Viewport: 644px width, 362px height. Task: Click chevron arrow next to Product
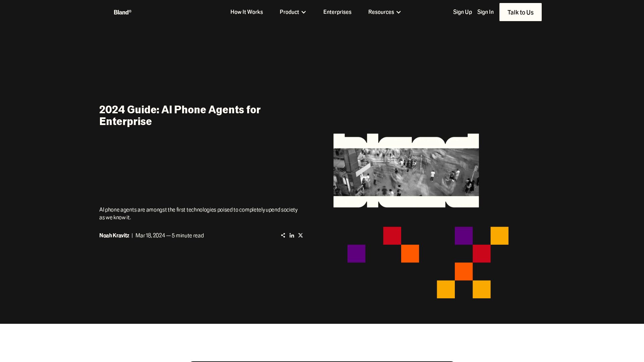coord(304,12)
